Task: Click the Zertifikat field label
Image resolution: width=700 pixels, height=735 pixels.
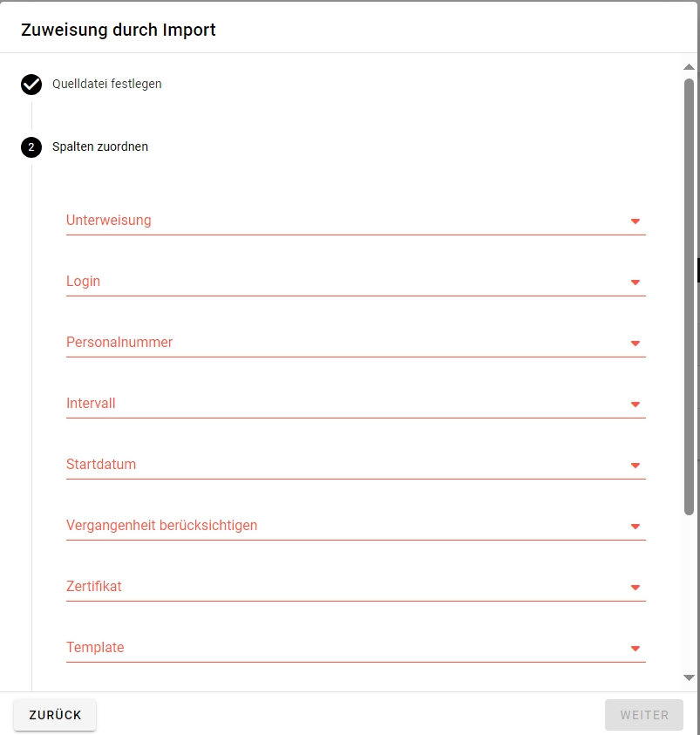Action: (94, 587)
